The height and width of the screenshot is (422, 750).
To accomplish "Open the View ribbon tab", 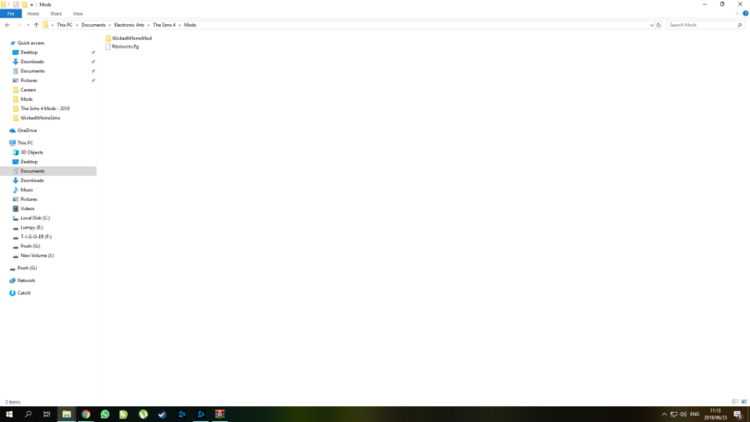I will 77,13.
